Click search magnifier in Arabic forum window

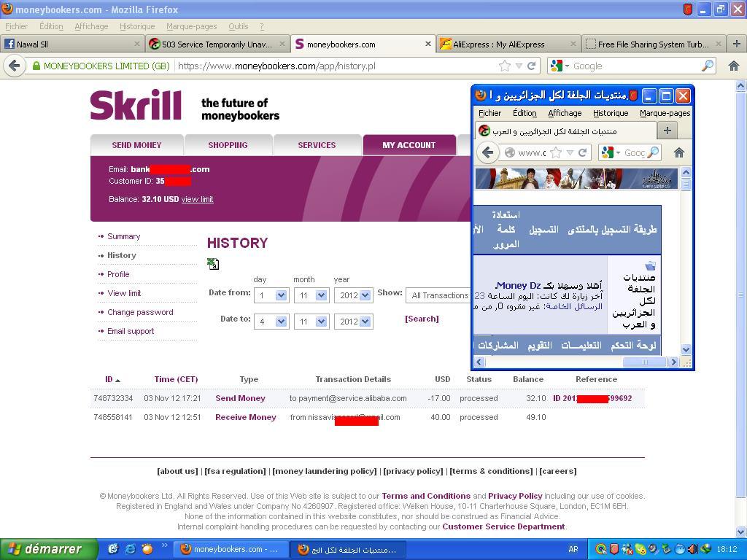pos(654,152)
